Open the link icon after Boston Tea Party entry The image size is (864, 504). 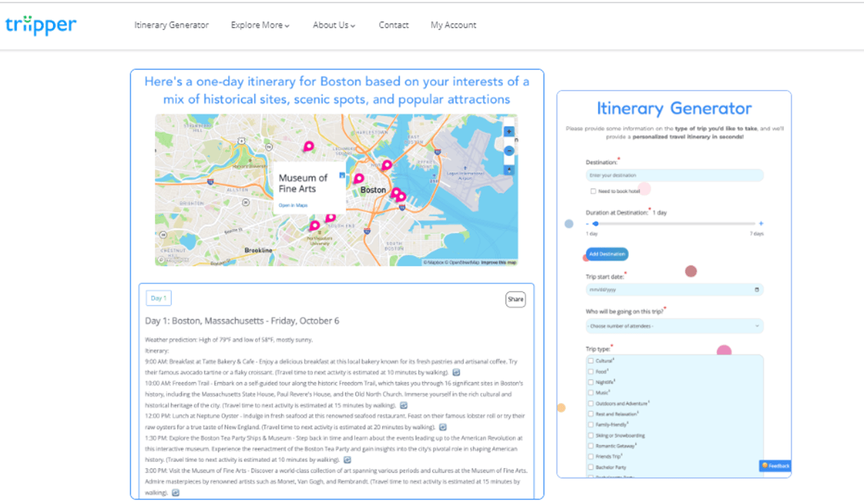(348, 460)
